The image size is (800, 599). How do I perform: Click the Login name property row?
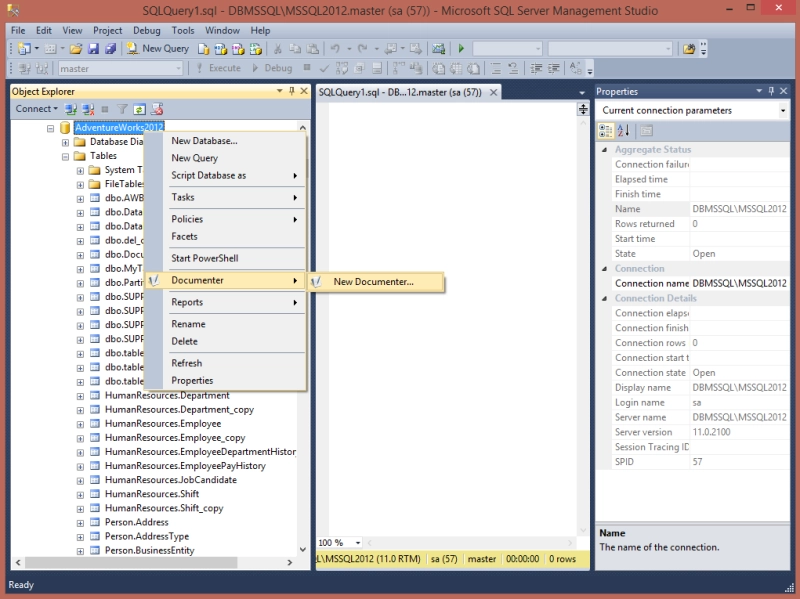coord(700,403)
